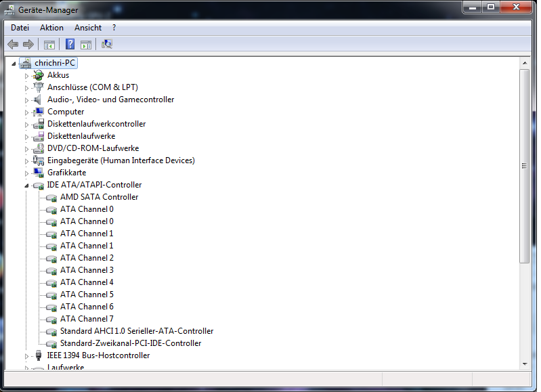Click the vertical scrollbar thumb
The height and width of the screenshot is (392, 541).
pyautogui.click(x=525, y=166)
